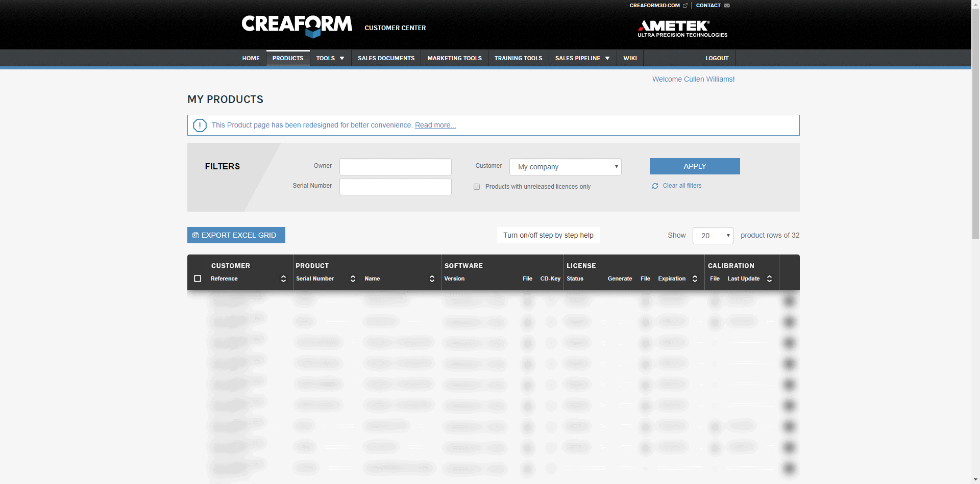Click the info icon in the redesign notice
The width and height of the screenshot is (980, 484).
(200, 125)
